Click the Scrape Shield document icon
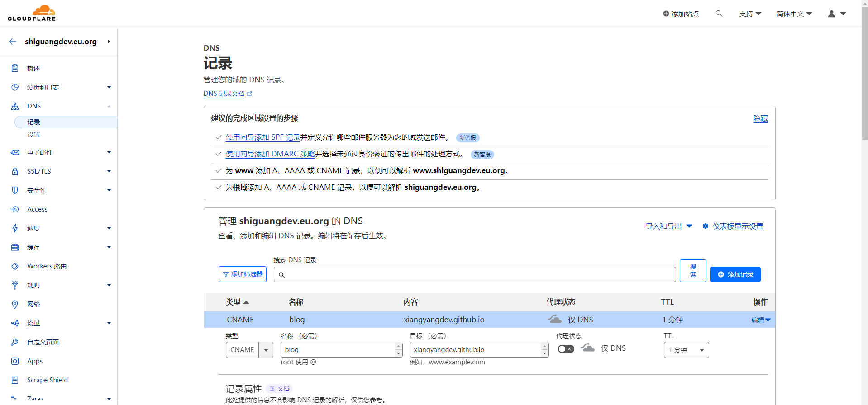 point(15,380)
